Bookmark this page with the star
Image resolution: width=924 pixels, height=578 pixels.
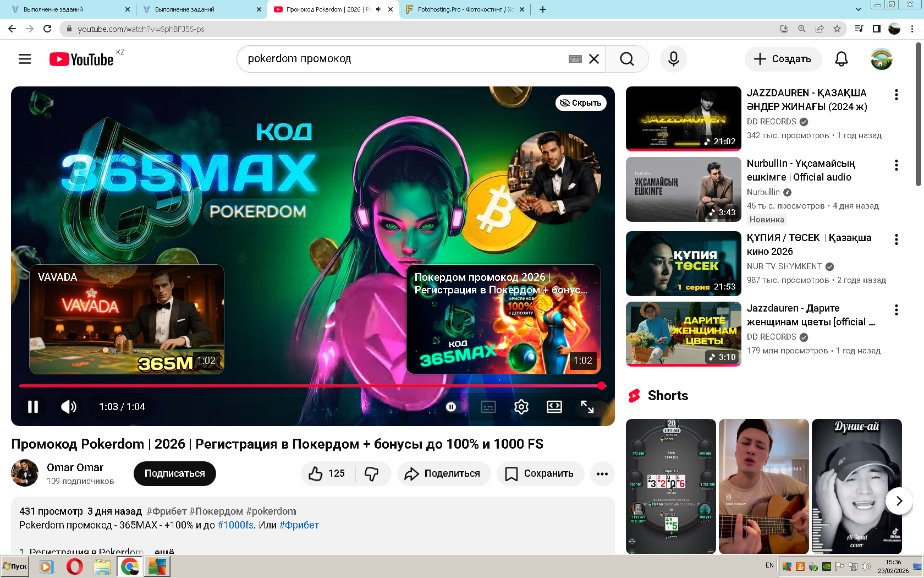pos(837,29)
